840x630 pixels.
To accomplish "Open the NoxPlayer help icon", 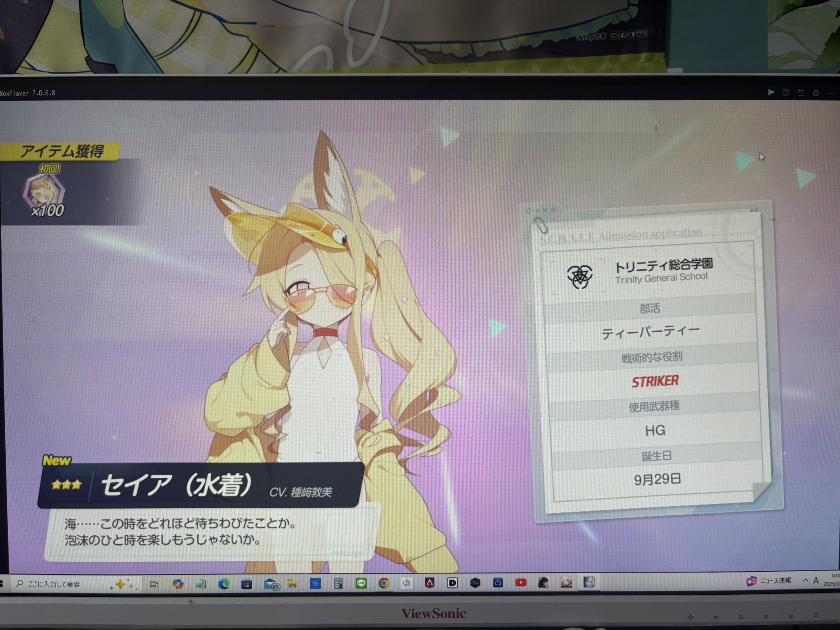I will point(786,93).
